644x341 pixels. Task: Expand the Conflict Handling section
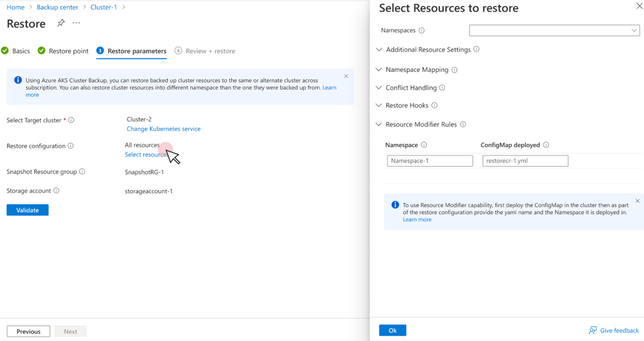[379, 87]
